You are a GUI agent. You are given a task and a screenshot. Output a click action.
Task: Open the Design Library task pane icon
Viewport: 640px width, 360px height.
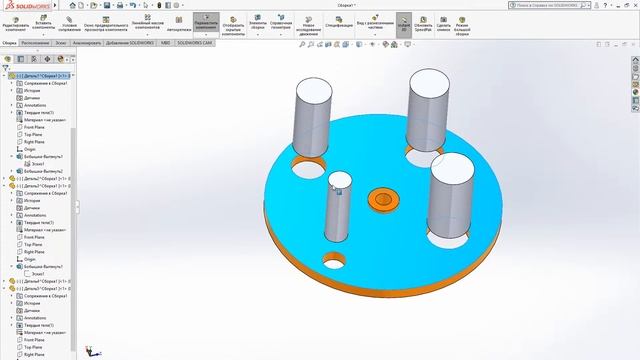[636, 76]
